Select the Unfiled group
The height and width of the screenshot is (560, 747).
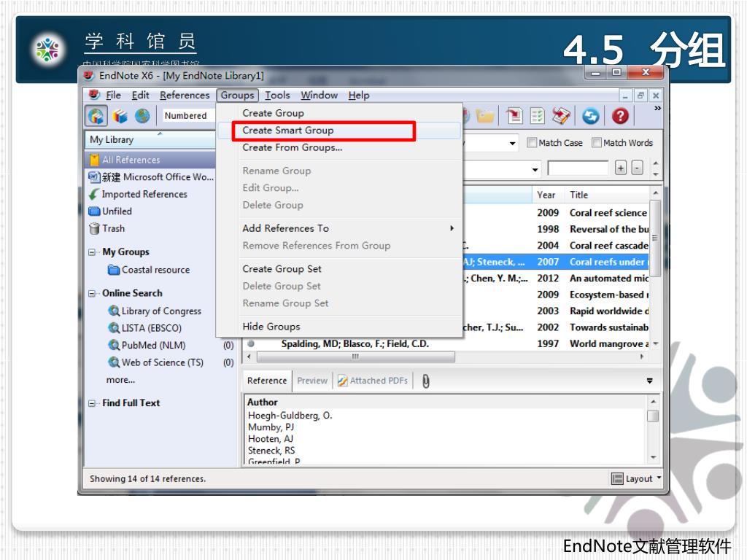tap(111, 211)
